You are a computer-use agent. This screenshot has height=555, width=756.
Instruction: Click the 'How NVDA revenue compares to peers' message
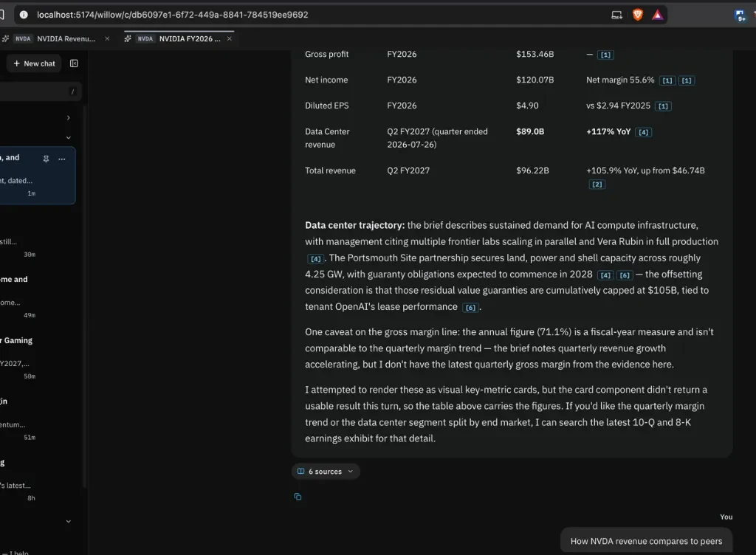[646, 541]
